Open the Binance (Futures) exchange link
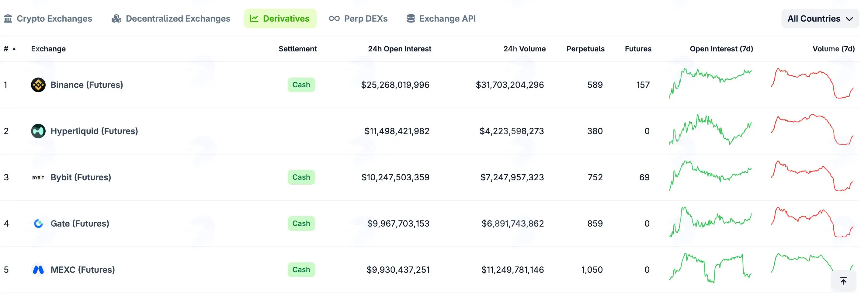This screenshot has width=868, height=295. pos(87,85)
